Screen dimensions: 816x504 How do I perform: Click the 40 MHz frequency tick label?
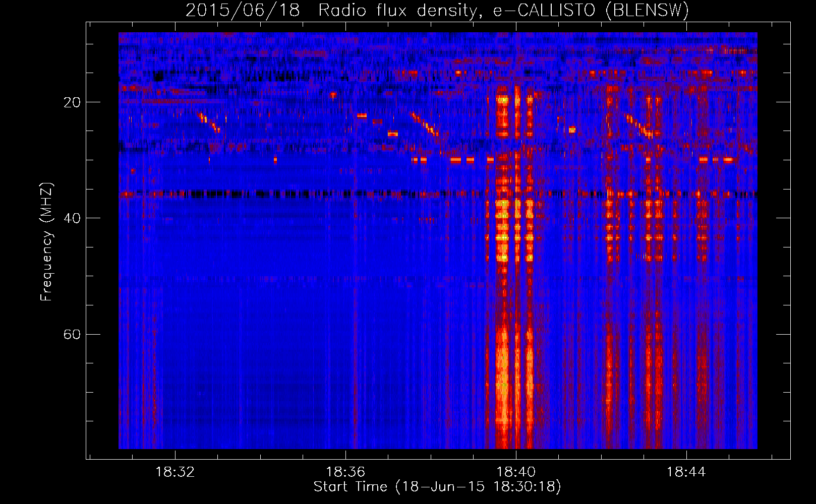click(x=72, y=218)
